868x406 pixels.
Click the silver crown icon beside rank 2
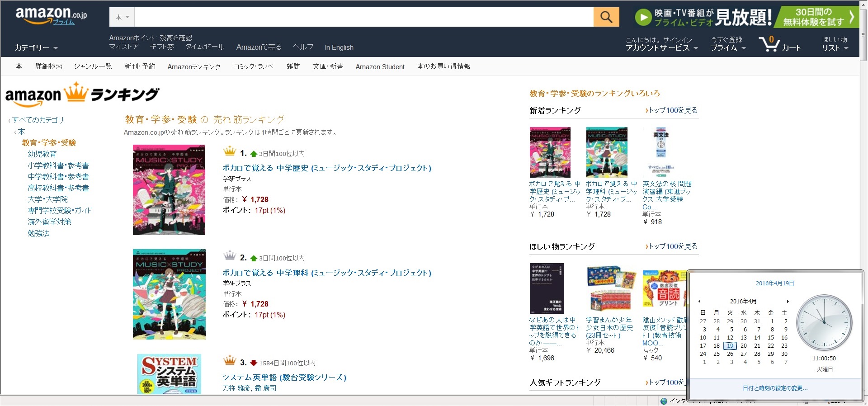[230, 256]
